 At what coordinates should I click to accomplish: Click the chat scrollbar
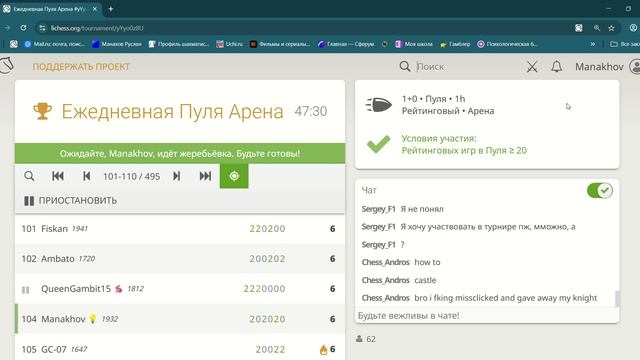pos(617,298)
